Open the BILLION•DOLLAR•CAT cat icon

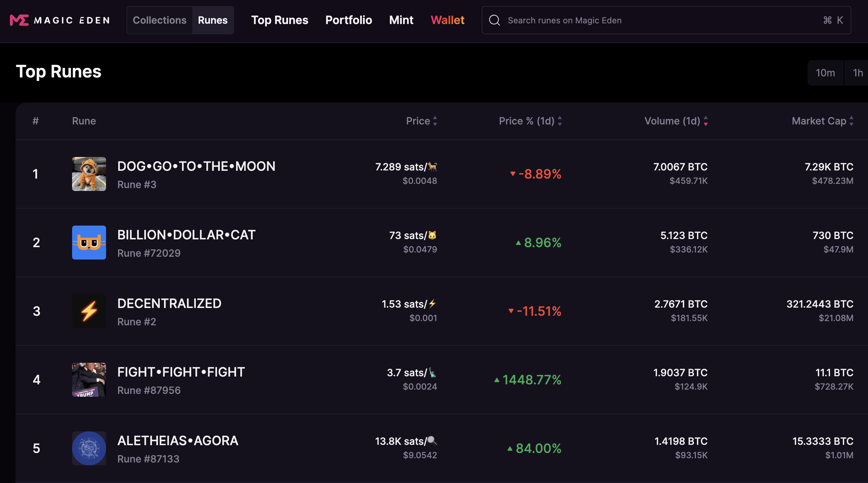point(89,243)
